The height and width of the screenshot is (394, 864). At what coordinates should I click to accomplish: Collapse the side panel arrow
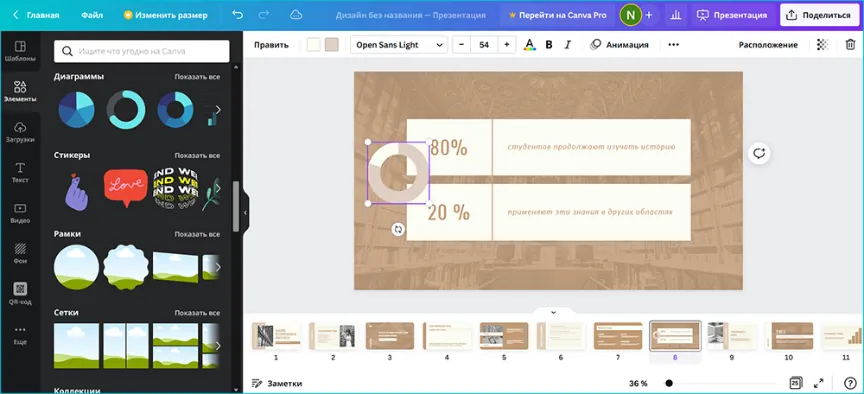pos(246,213)
